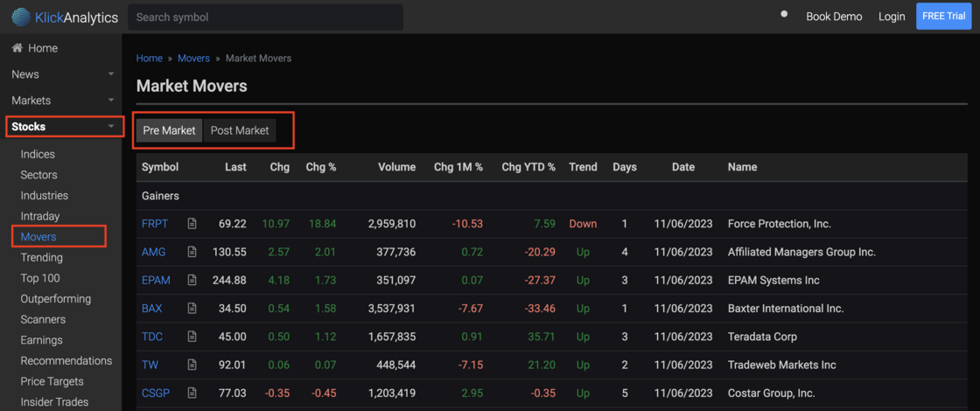The image size is (980, 411).
Task: Open the AMG symbol link
Action: tap(153, 253)
